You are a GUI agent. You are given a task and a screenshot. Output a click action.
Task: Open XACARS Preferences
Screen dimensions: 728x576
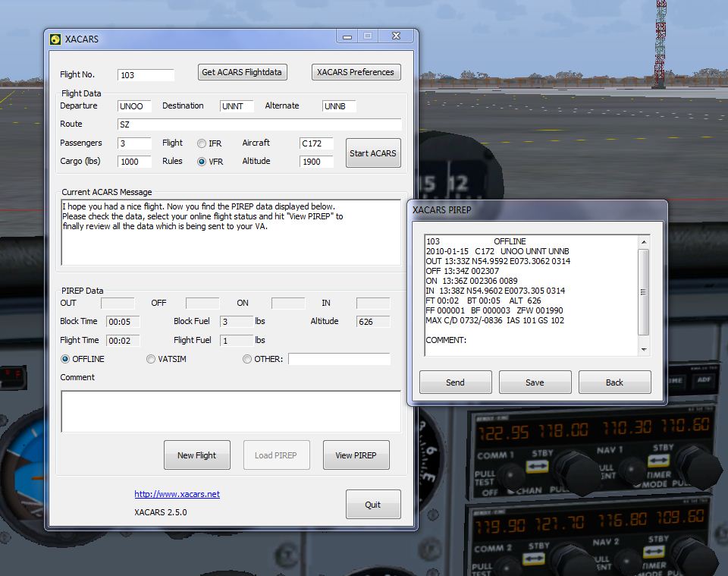[x=356, y=72]
